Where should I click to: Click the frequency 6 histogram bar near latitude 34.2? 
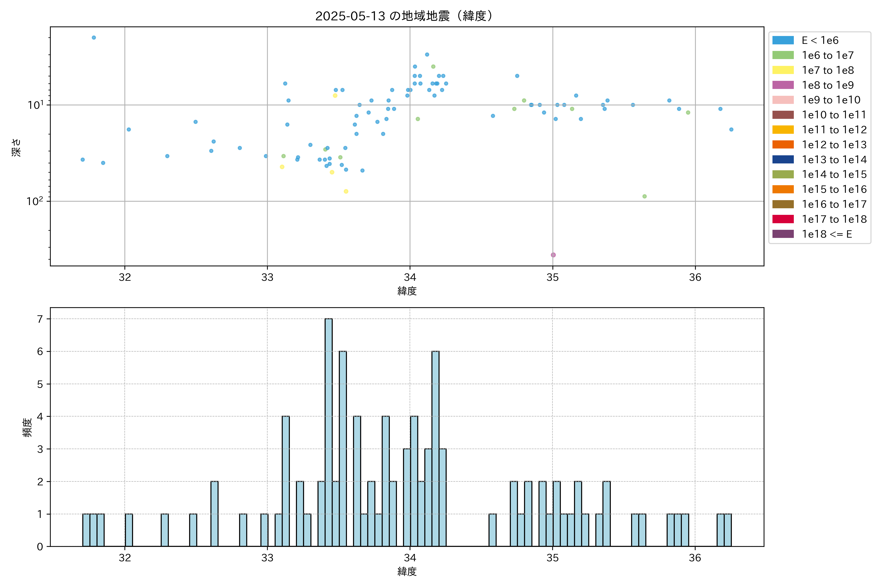coord(435,449)
